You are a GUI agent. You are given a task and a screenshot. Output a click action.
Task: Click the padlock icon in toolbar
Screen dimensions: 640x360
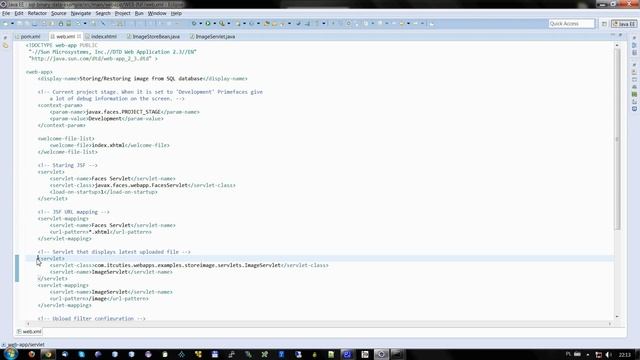coord(60,24)
